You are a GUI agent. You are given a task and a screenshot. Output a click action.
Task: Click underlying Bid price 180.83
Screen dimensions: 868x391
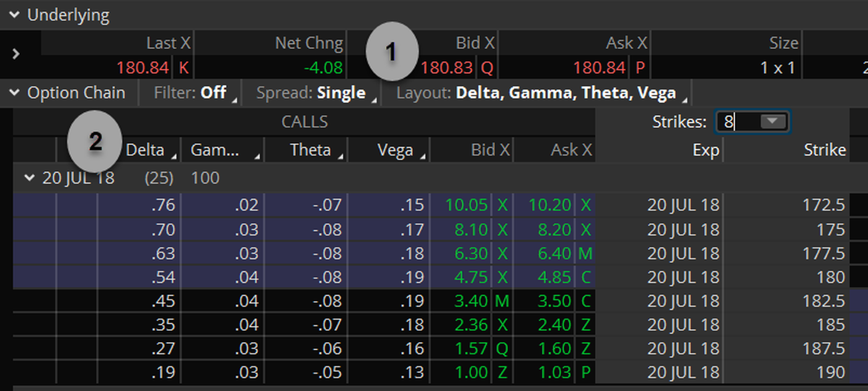click(446, 67)
